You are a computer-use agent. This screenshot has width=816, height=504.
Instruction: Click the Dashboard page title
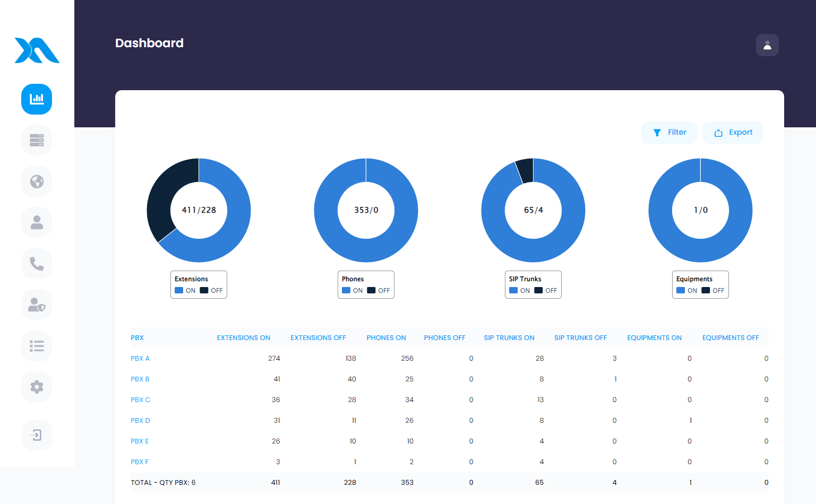point(149,43)
